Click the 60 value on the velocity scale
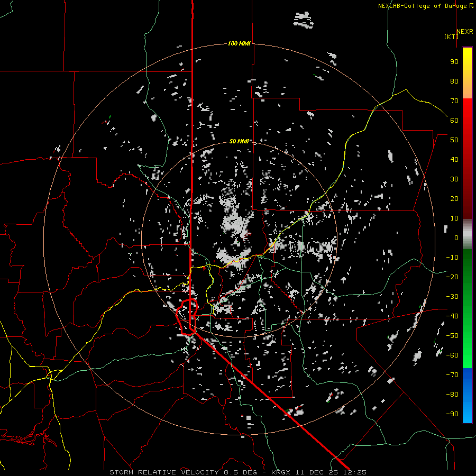 coord(454,121)
